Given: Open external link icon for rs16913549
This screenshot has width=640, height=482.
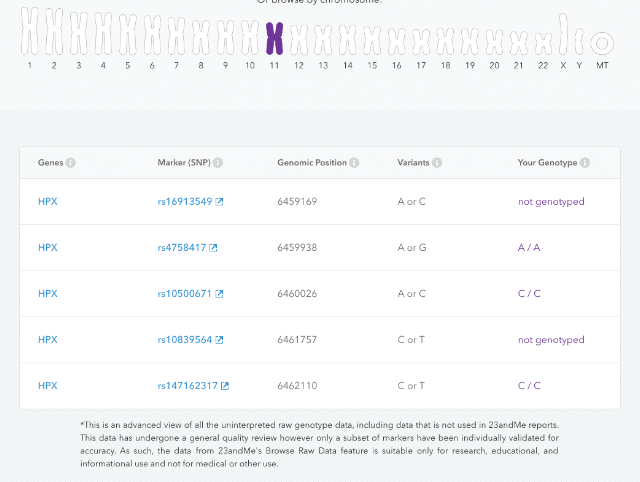Looking at the screenshot, I should pyautogui.click(x=219, y=202).
